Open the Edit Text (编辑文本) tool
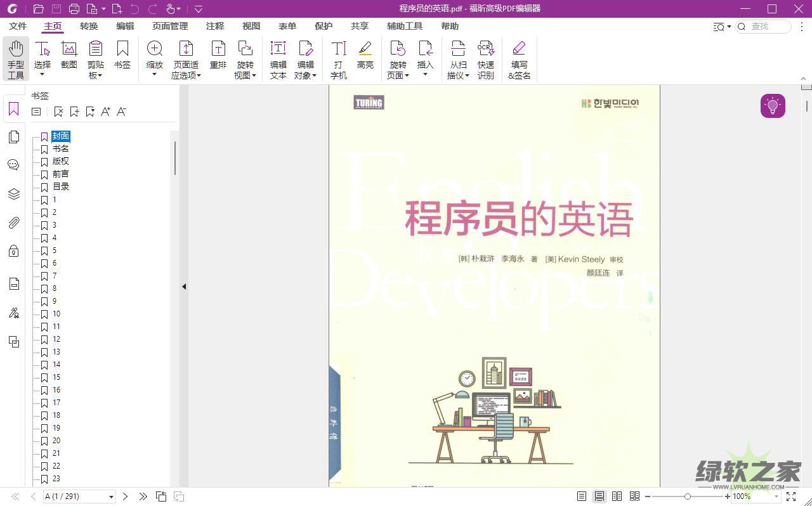The width and height of the screenshot is (812, 506). coord(278,59)
